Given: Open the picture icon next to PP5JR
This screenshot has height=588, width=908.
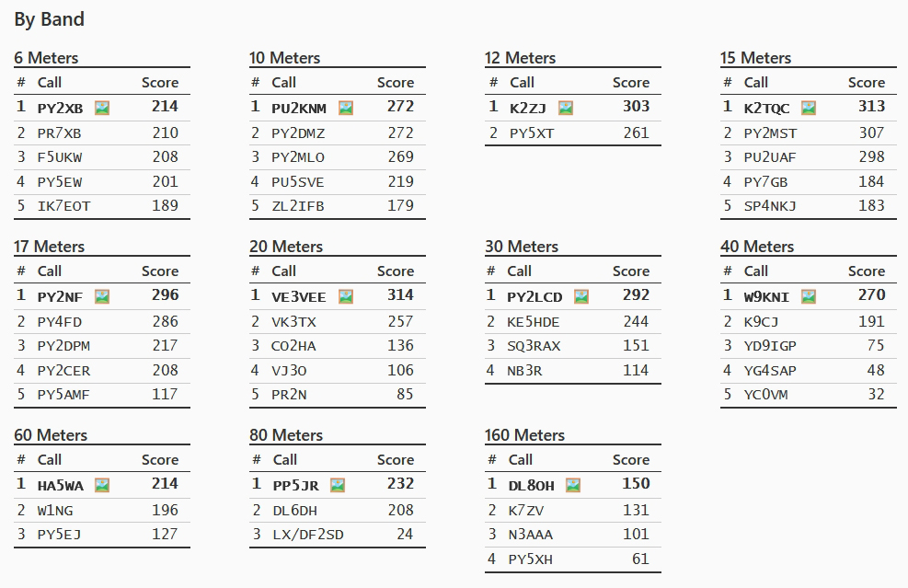Looking at the screenshot, I should [x=338, y=485].
